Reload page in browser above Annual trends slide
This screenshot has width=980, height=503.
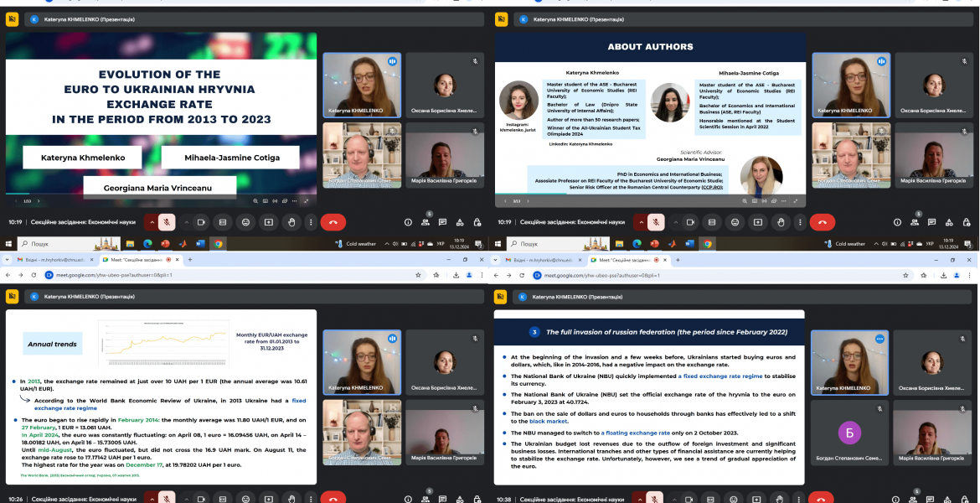[x=34, y=275]
